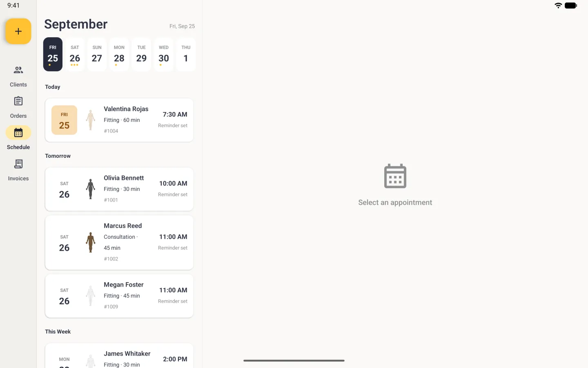Click Marcus Reed 11:00 AM time

tap(173, 237)
